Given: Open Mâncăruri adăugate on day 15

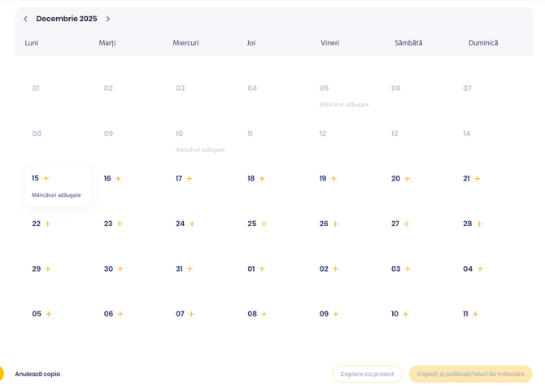Looking at the screenshot, I should click(56, 195).
